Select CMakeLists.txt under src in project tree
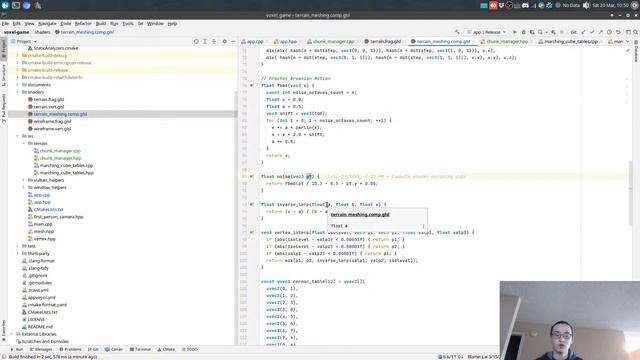640x360 pixels. 49,209
